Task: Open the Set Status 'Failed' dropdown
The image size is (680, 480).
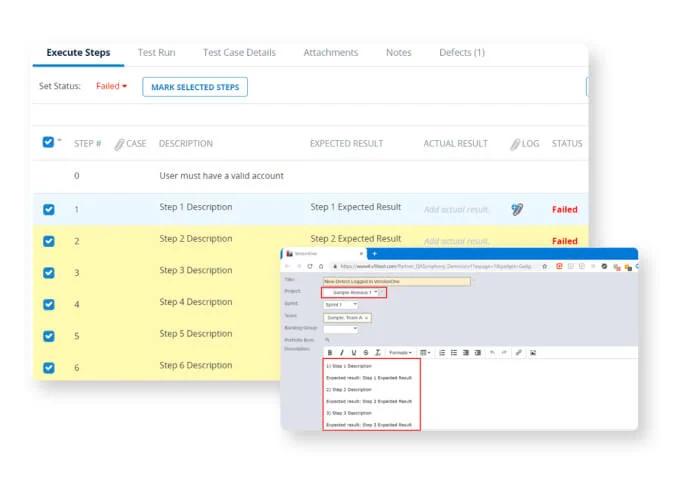Action: (111, 87)
